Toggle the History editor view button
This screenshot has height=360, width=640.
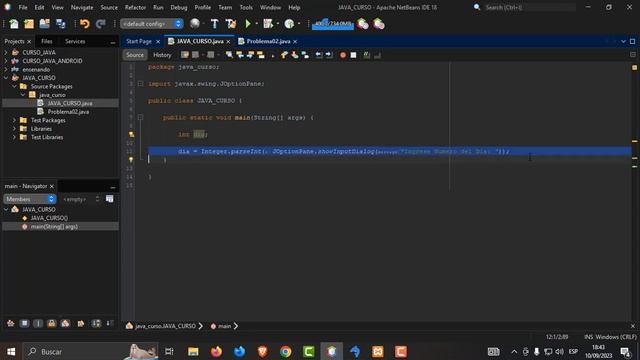tap(162, 55)
